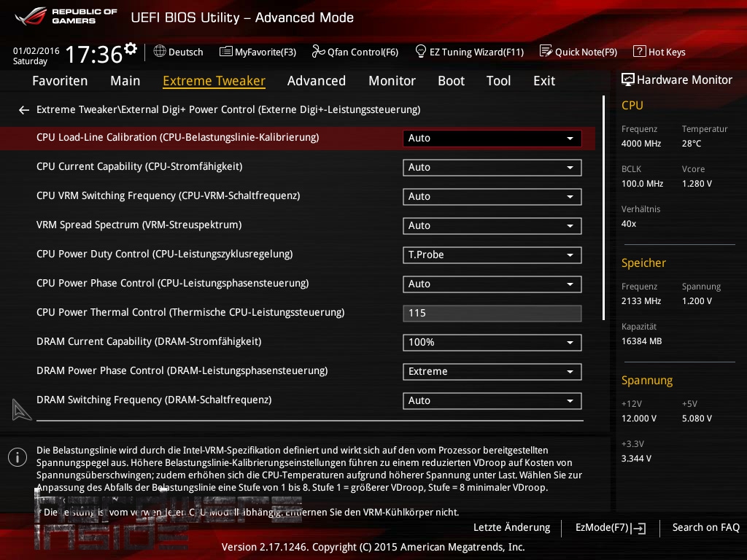Click the Republic of Gamers logo
Screen dimensions: 747x560
[x=66, y=17]
